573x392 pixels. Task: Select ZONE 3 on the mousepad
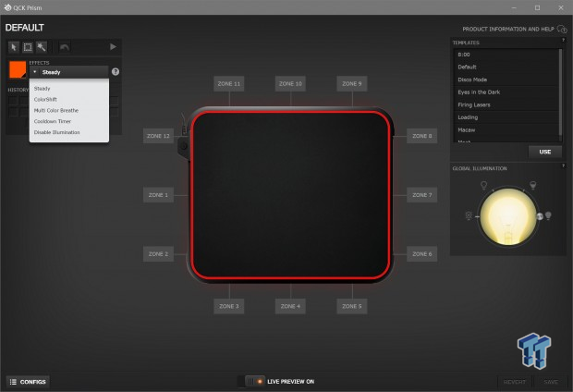tap(229, 306)
